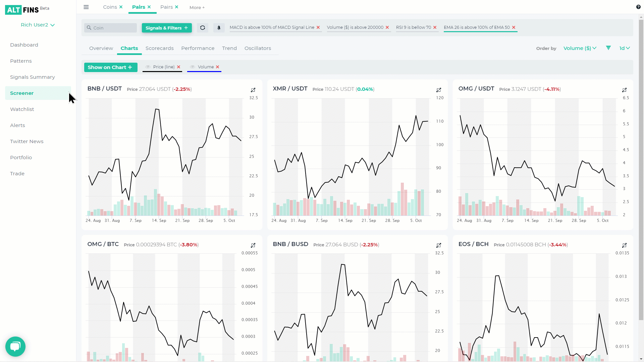The height and width of the screenshot is (362, 644).
Task: Switch to the second Pairs tab
Action: [167, 7]
